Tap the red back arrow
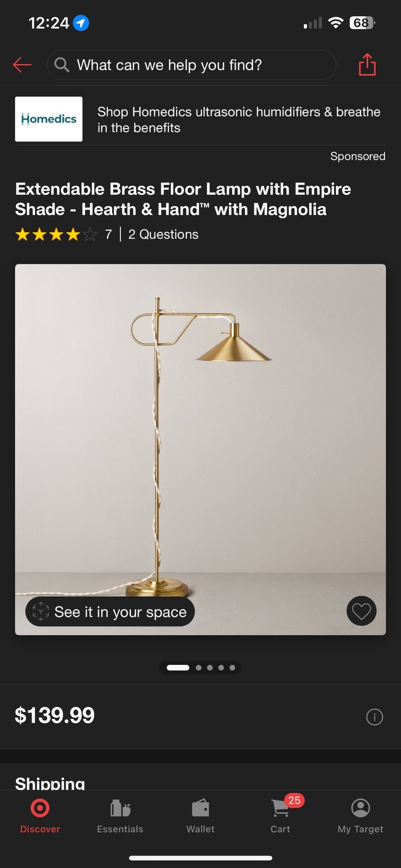Viewport: 401px width, 868px height. [x=22, y=65]
